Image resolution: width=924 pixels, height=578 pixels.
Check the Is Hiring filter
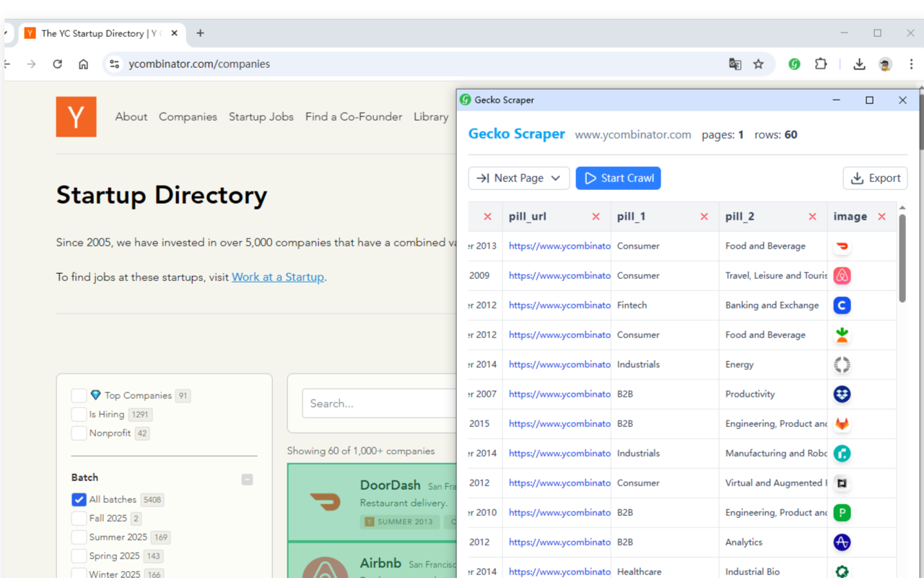(x=79, y=414)
